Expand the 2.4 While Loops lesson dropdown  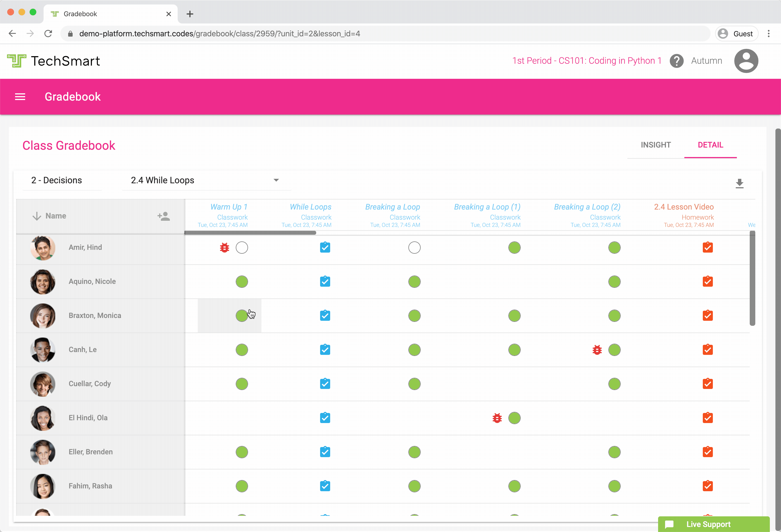point(276,180)
